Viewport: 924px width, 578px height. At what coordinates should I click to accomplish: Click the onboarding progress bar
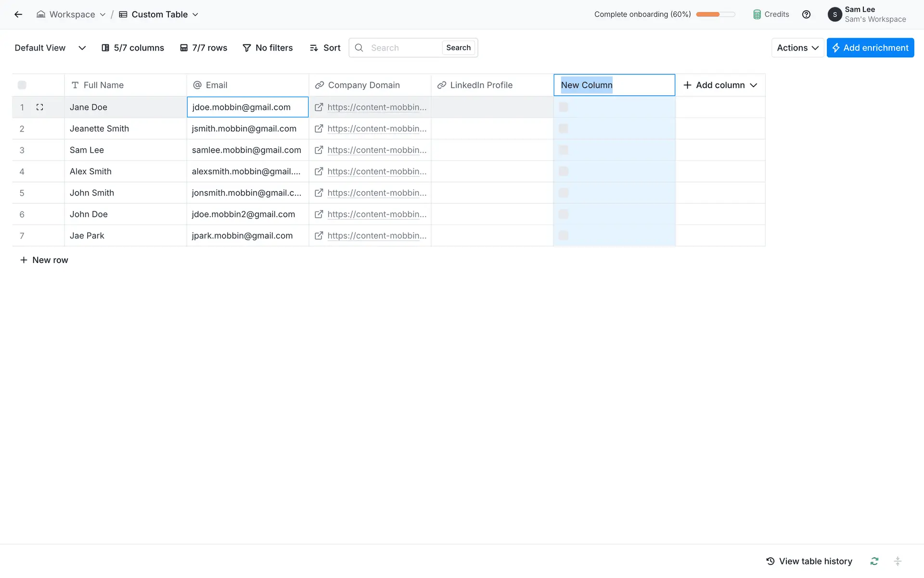[715, 14]
